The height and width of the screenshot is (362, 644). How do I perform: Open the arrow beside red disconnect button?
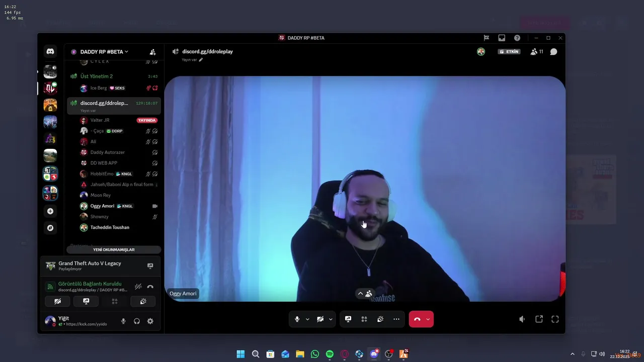[x=428, y=319]
